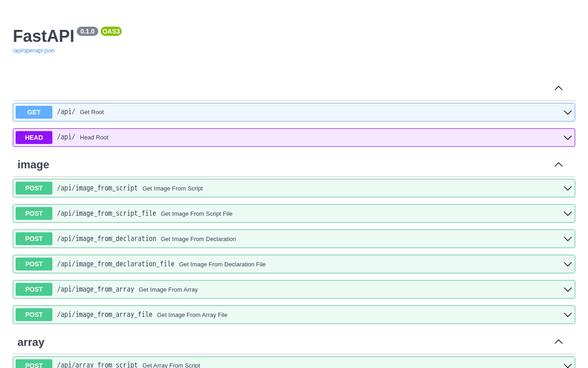Click the Get Array From Script summary
The height and width of the screenshot is (368, 588).
[171, 365]
